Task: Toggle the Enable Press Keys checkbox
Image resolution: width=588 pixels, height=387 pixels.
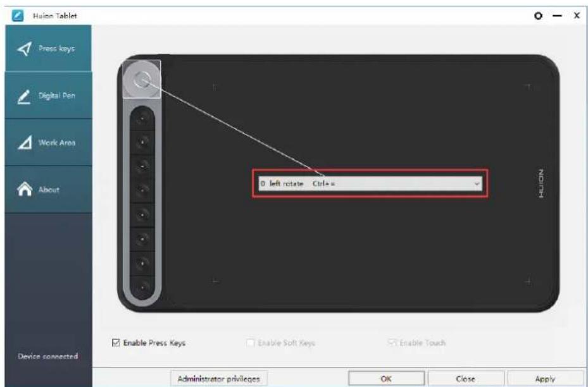Action: (x=116, y=342)
